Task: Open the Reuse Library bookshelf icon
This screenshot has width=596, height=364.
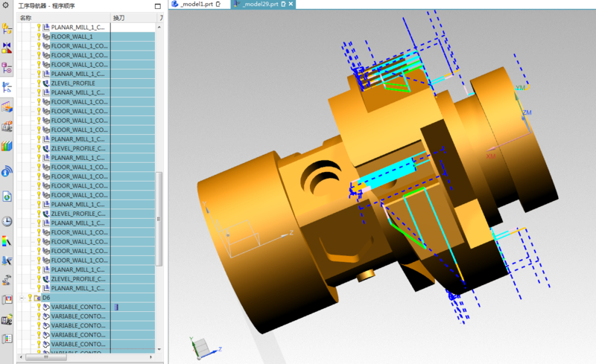Action: pyautogui.click(x=7, y=146)
